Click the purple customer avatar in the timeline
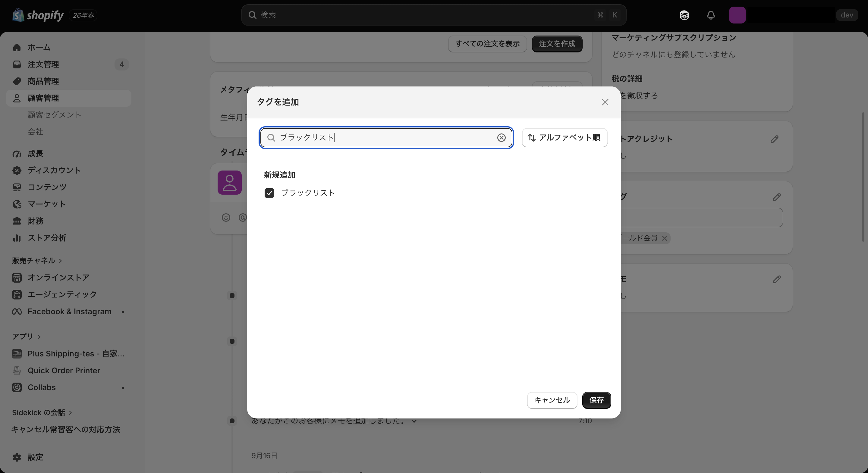The height and width of the screenshot is (473, 868). click(x=229, y=183)
